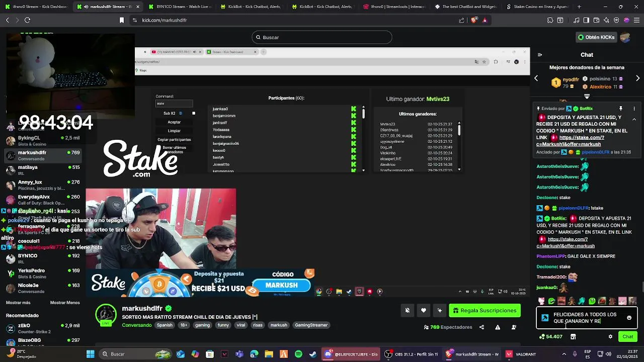The height and width of the screenshot is (362, 644).
Task: Bookmark this page icon in address bar
Action: [x=121, y=20]
